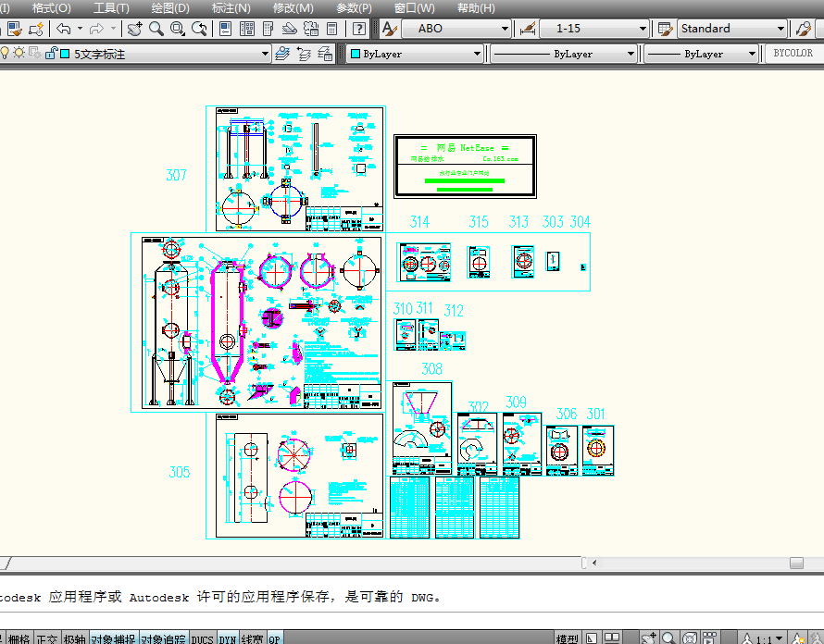Open the DesignCenter icon
Screen dimensions: 824x644
[247, 29]
